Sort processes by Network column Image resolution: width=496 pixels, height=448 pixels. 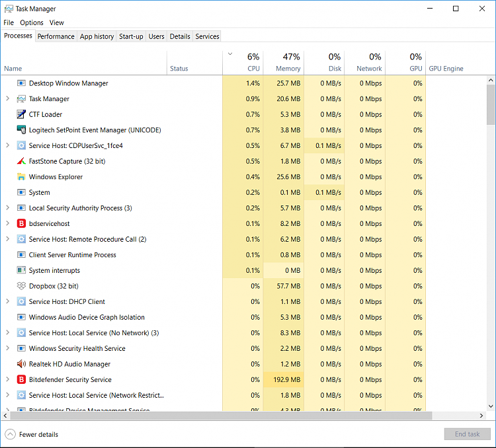pos(364,63)
